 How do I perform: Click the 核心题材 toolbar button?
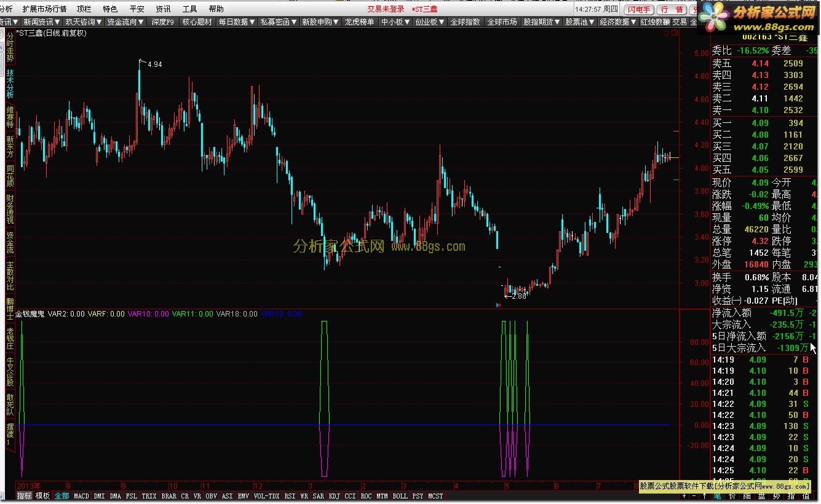pyautogui.click(x=197, y=22)
